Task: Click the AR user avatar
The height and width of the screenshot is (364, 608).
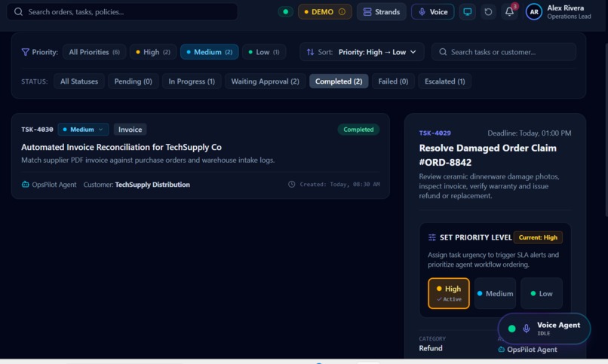Action: 534,12
